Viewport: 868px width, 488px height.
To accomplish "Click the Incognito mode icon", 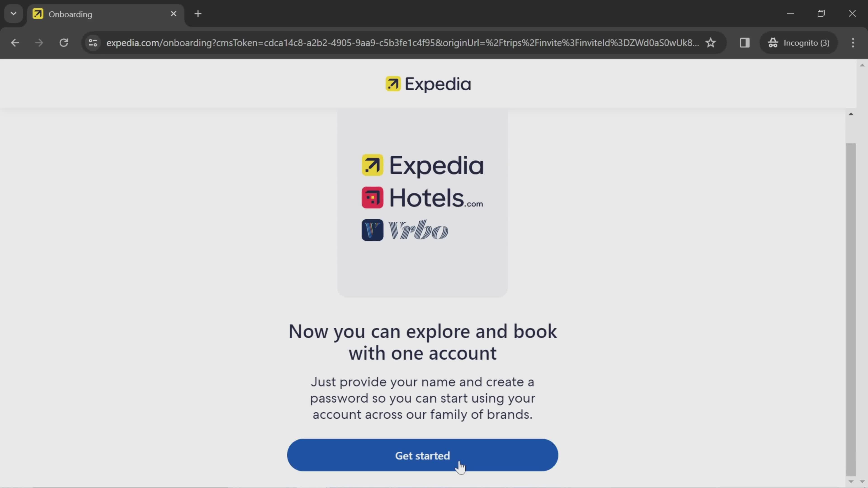I will (x=773, y=42).
